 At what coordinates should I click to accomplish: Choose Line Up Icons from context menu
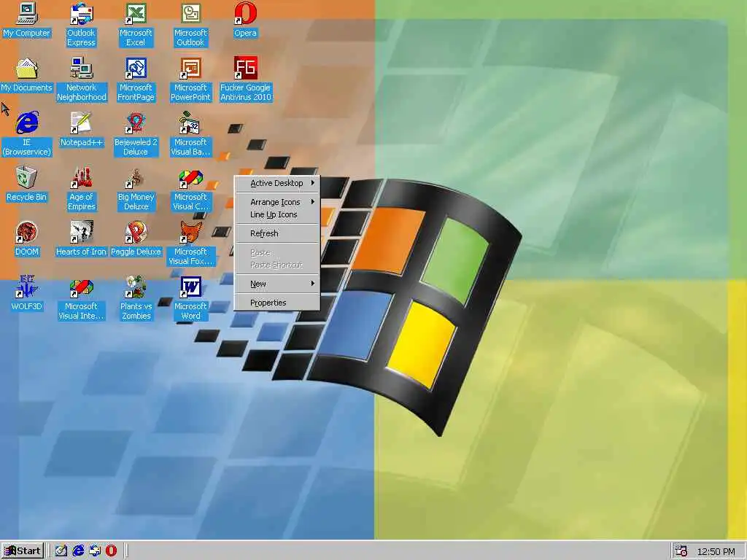[x=276, y=215]
